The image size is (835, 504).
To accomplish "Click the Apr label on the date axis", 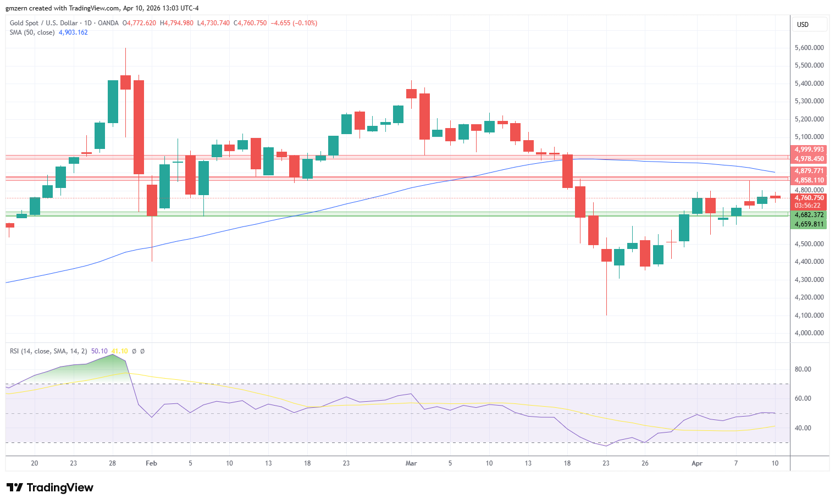I will pos(697,463).
